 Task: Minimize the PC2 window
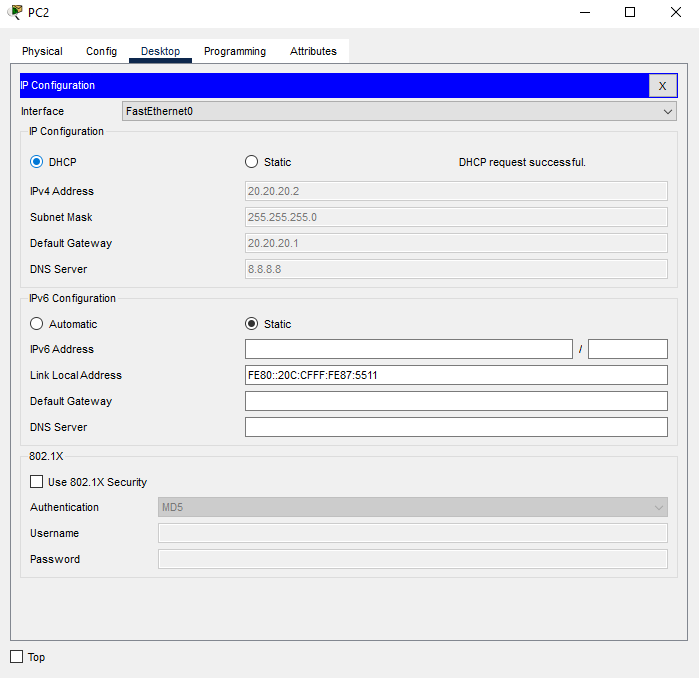point(585,12)
